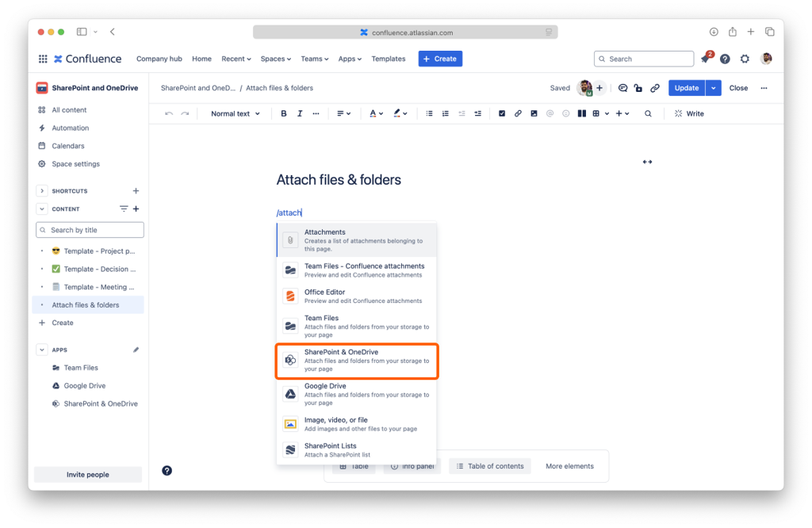Click the blue Create button
The width and height of the screenshot is (812, 528).
[x=440, y=59]
